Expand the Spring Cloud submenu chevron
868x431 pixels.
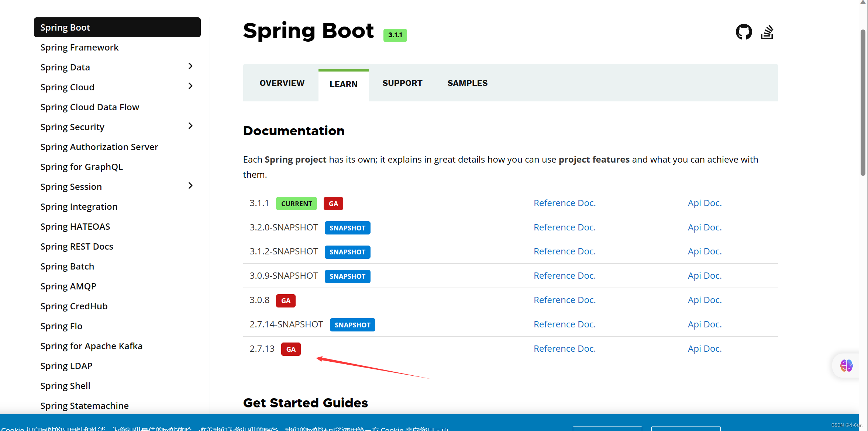[x=190, y=86]
